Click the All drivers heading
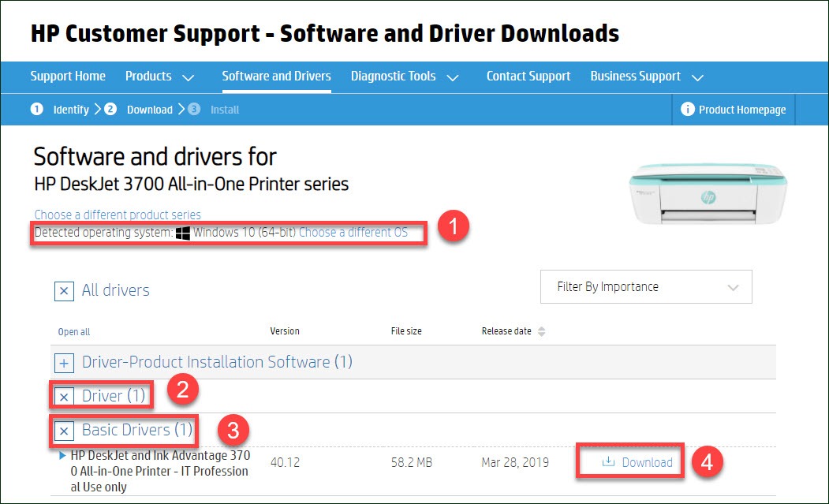The width and height of the screenshot is (829, 504). click(x=116, y=290)
